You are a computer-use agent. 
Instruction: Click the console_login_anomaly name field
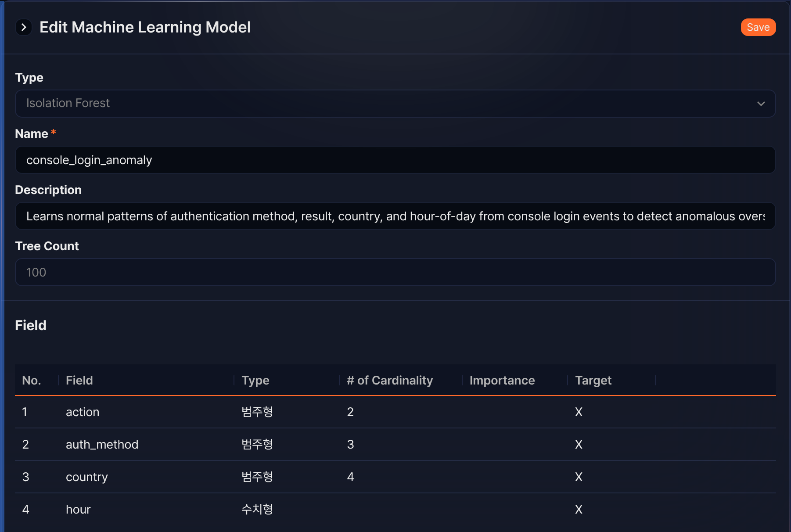395,160
